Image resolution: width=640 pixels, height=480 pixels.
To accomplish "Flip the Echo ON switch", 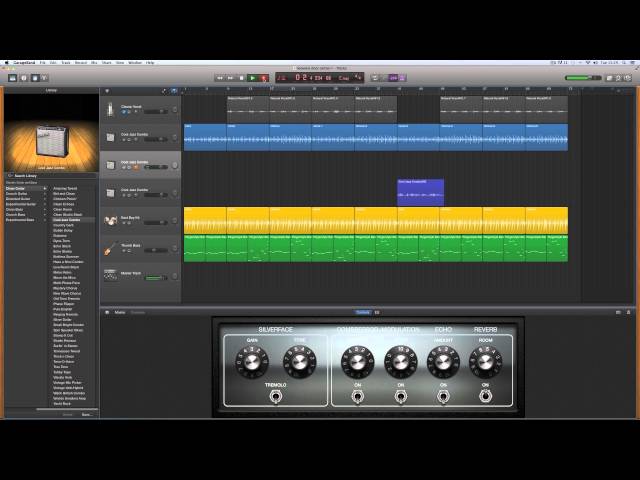I will click(443, 396).
